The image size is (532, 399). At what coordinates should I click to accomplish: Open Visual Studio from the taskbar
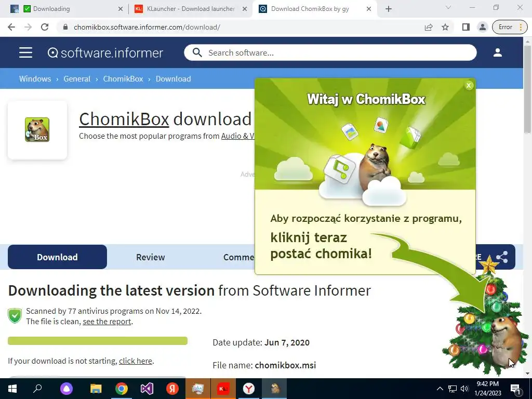[x=147, y=389]
